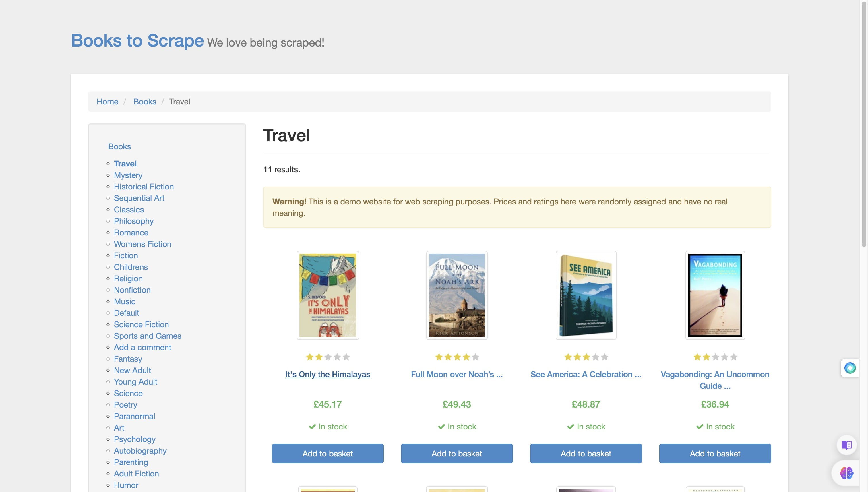Click price £45.17

(x=328, y=404)
